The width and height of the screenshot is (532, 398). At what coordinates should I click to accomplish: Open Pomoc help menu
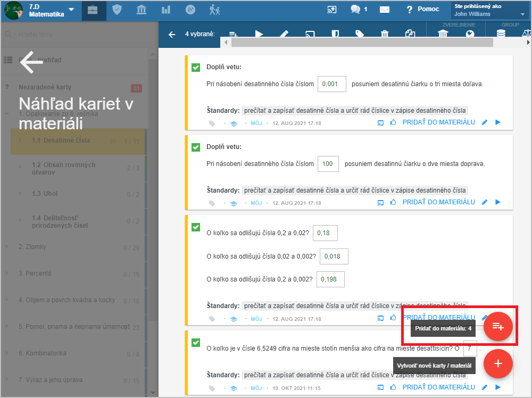pyautogui.click(x=423, y=9)
